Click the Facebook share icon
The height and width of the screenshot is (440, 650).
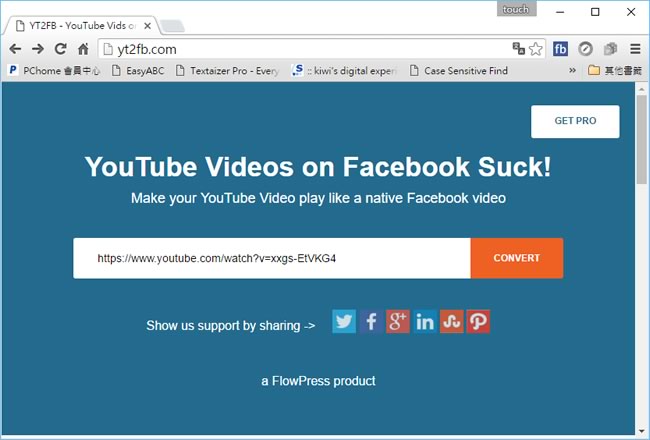click(371, 322)
